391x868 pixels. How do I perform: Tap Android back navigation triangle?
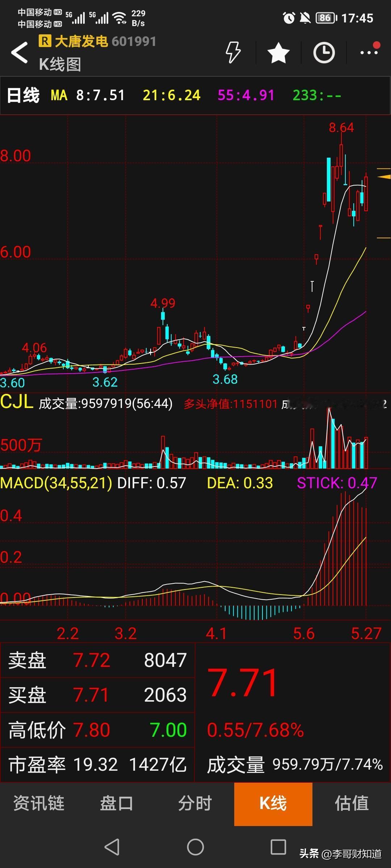tap(112, 847)
